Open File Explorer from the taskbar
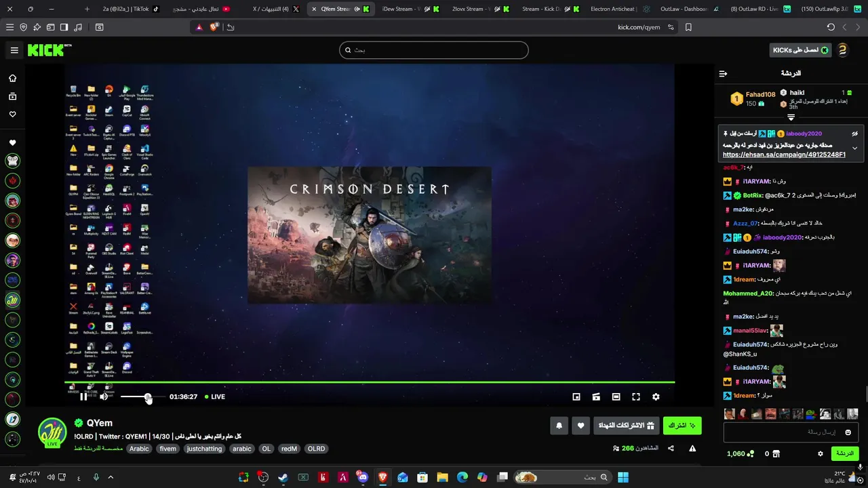The width and height of the screenshot is (868, 488). [442, 477]
